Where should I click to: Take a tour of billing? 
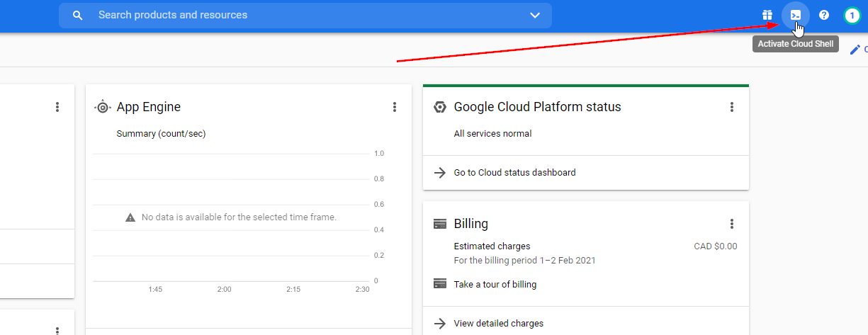coord(495,284)
